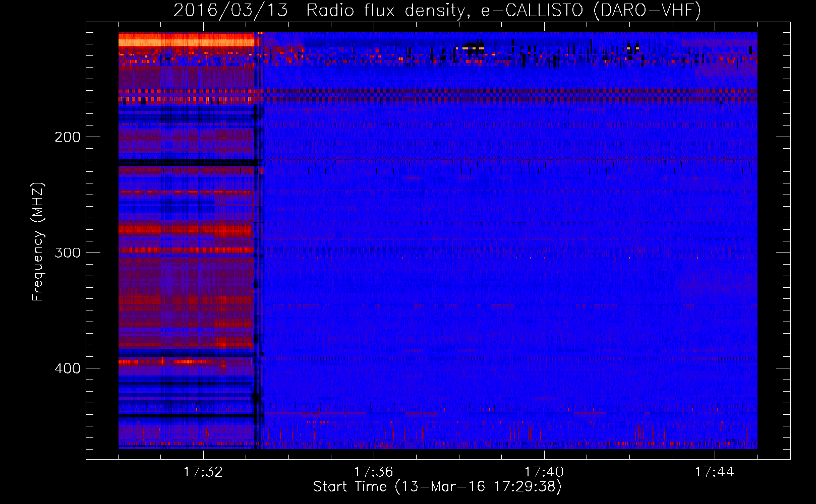Click the plot title '2016/03/13 Radio flux density'
The image size is (816, 504).
(x=437, y=10)
